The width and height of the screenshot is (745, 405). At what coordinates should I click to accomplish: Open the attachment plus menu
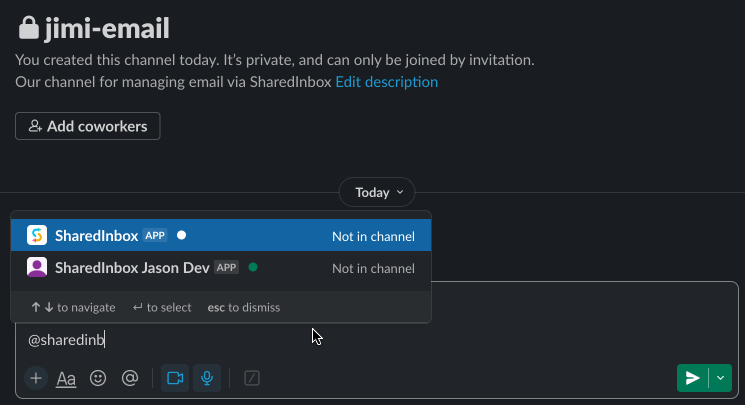click(36, 378)
